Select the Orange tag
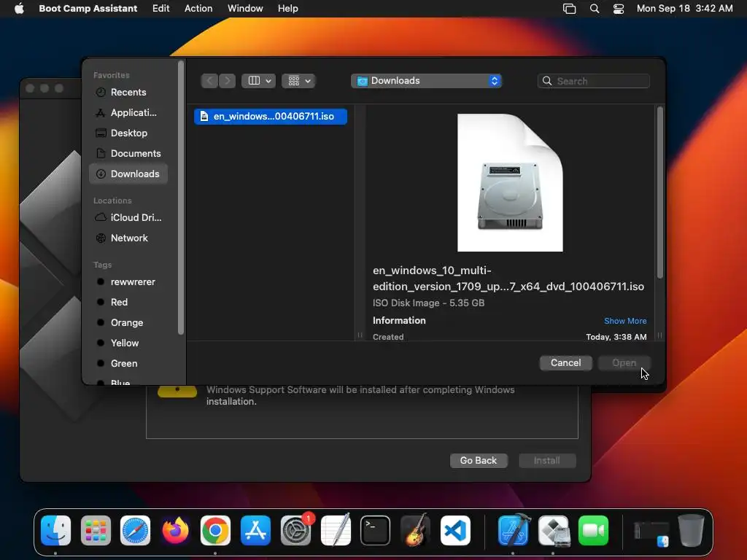The height and width of the screenshot is (560, 747). pos(128,323)
